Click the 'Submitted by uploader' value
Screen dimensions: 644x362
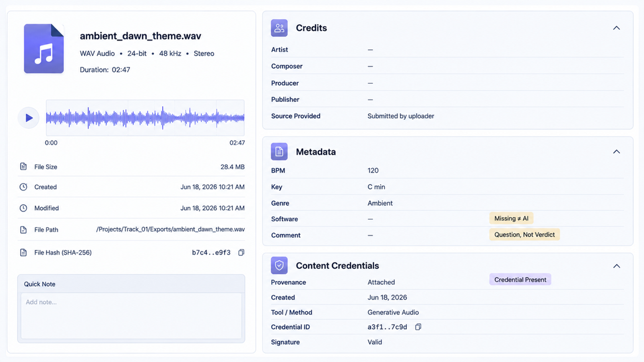(x=401, y=116)
